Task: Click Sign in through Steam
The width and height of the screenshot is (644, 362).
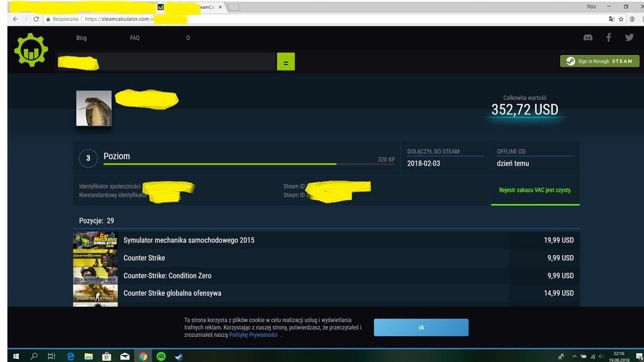Action: 599,61
